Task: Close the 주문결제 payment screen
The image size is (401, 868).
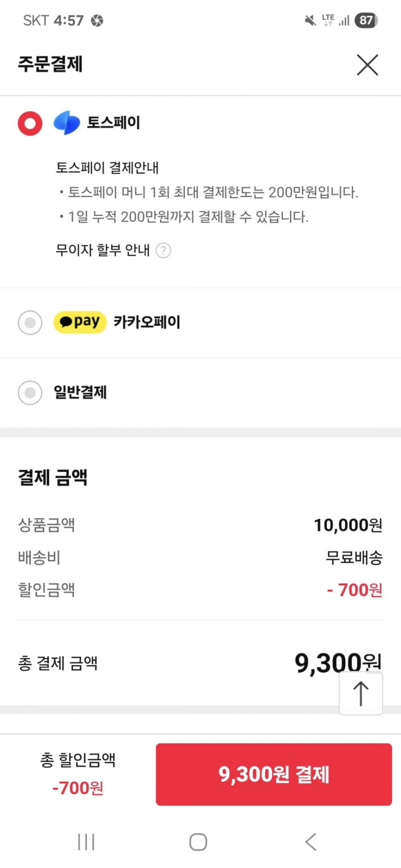Action: pos(367,65)
